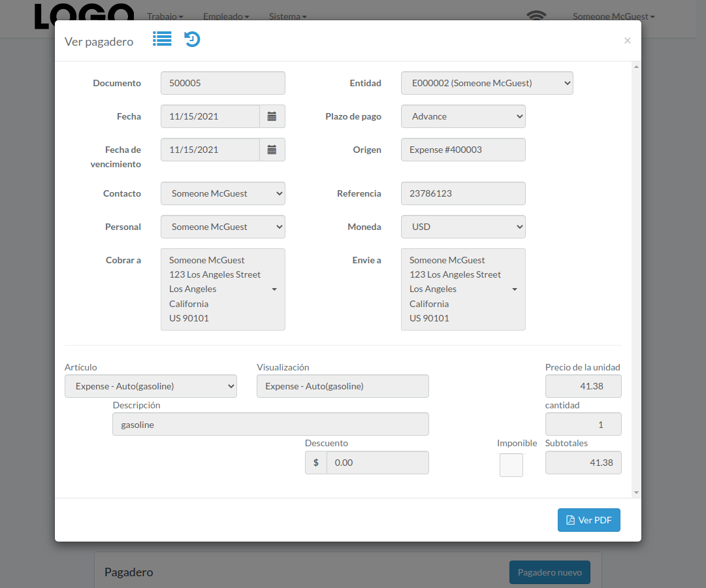Click the Pagadero nuevo button
Viewport: 706px width, 588px height.
pos(550,572)
